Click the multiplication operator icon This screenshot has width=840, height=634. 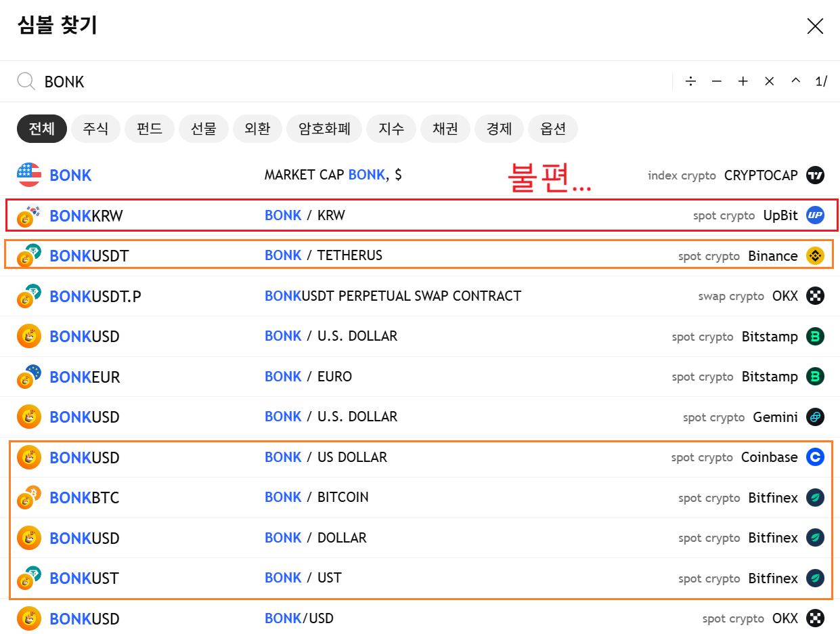770,81
